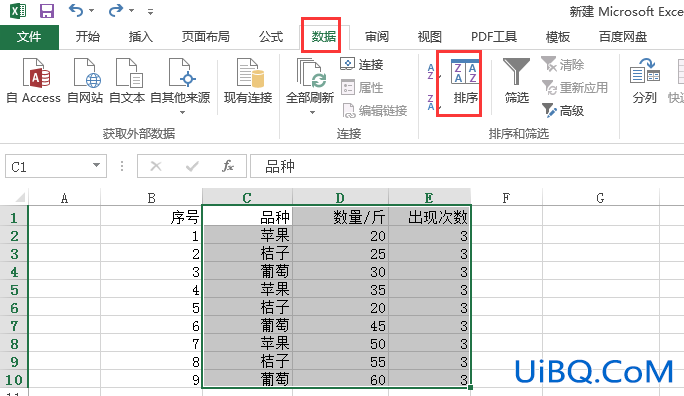Open the Redo history dropdown arrow
This screenshot has width=684, height=396.
point(131,11)
